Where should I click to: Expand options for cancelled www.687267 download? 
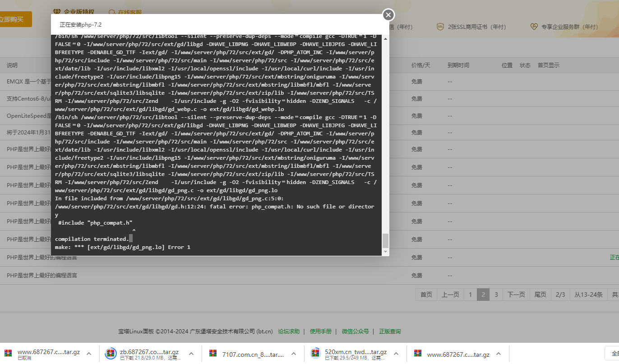click(89, 354)
